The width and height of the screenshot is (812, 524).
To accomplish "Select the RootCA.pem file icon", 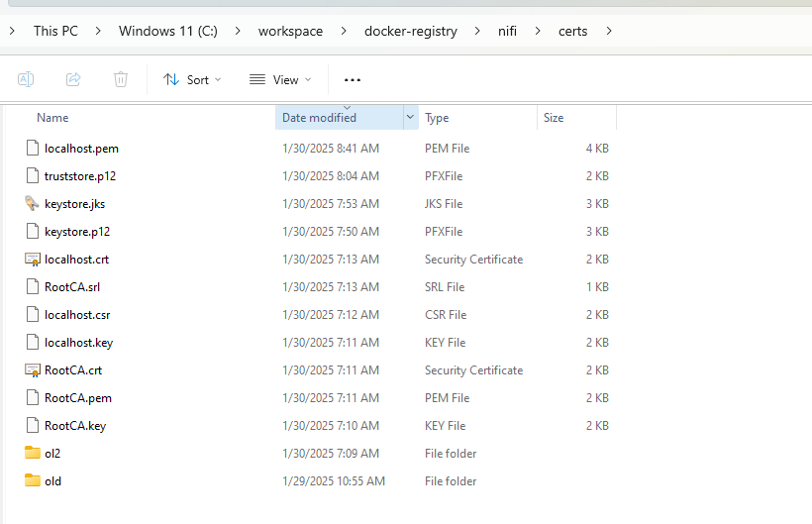I will [32, 397].
